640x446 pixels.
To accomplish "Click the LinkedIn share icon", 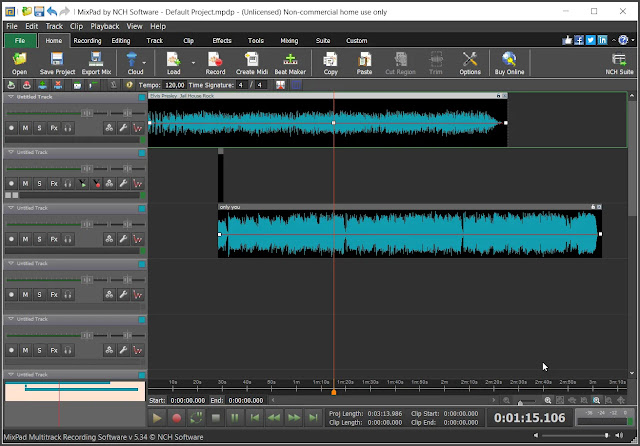I will coord(602,40).
